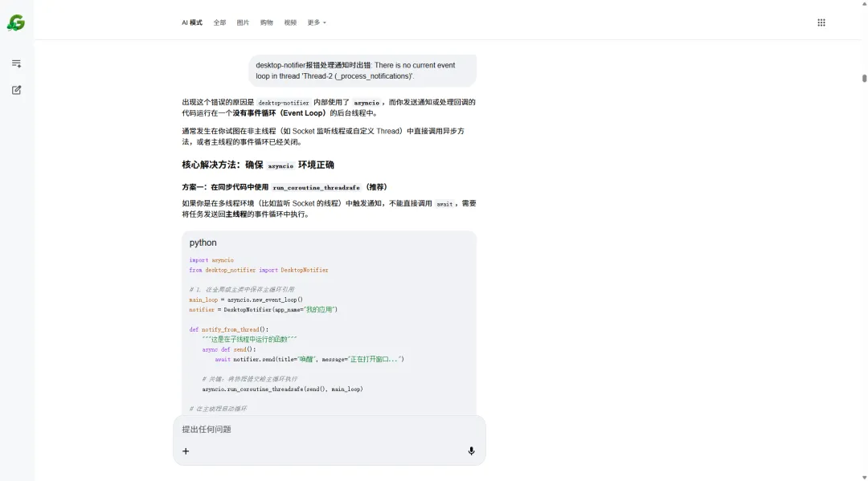This screenshot has height=481, width=868.
Task: Click line def notify_from_thread():
Action: 228,329
